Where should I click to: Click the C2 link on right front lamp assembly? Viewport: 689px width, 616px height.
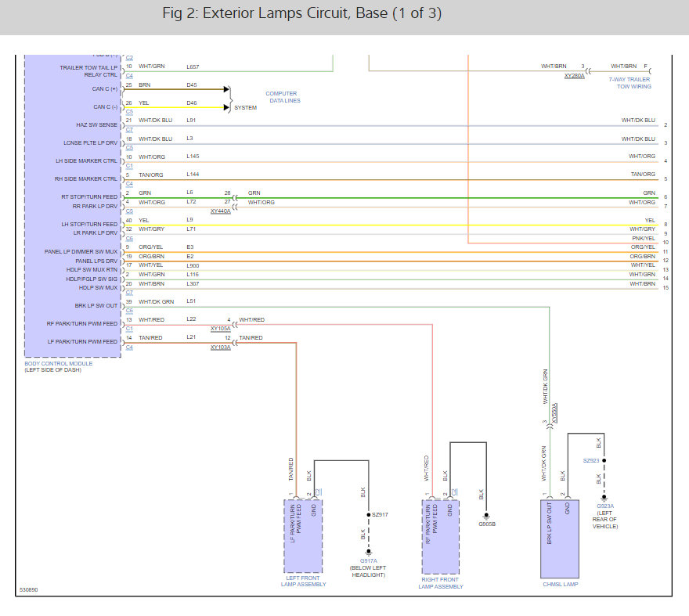(454, 492)
